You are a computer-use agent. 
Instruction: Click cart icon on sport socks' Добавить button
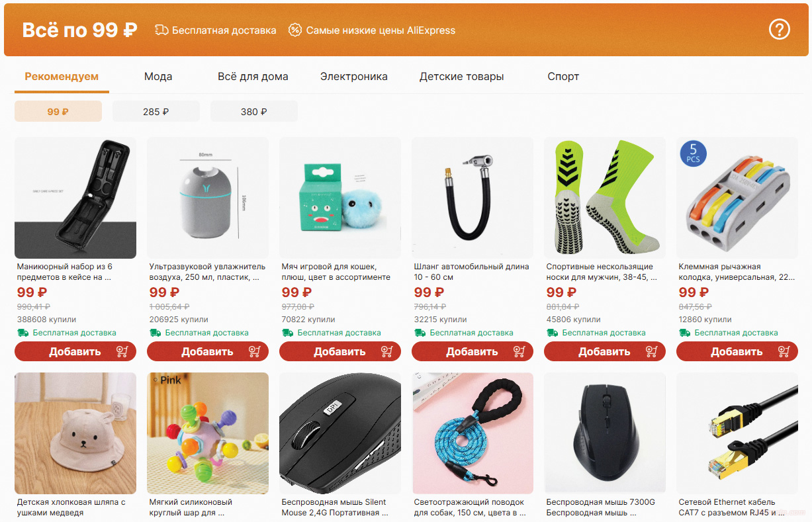click(652, 351)
